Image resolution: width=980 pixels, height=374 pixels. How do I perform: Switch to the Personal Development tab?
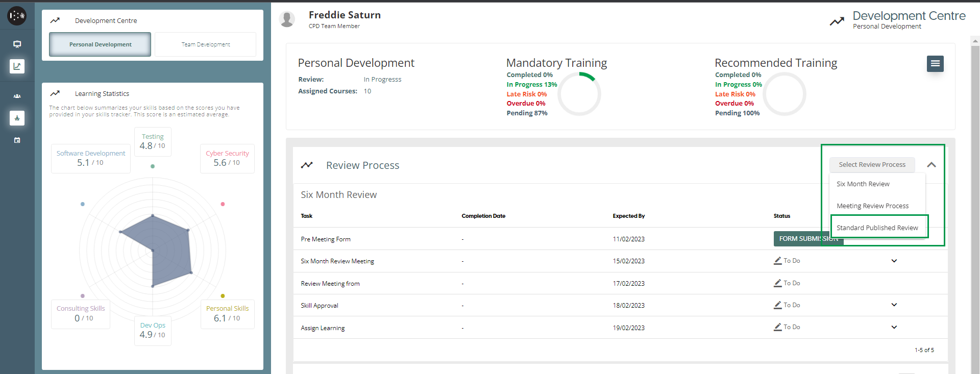pos(100,44)
